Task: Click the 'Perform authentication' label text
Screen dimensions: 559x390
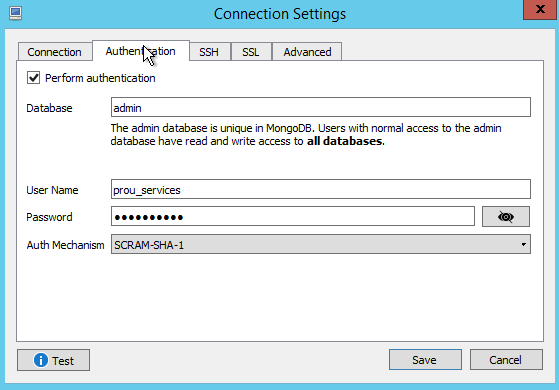Action: (100, 78)
